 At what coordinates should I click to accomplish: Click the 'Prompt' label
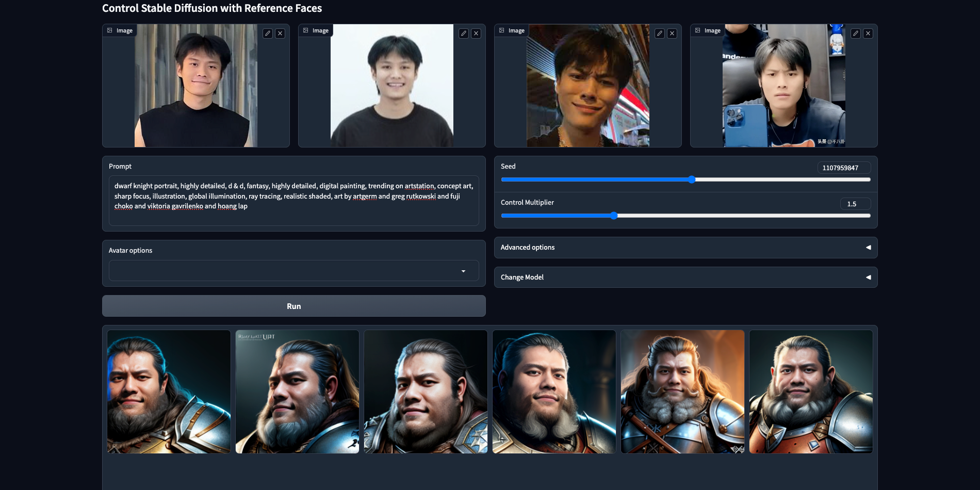120,166
